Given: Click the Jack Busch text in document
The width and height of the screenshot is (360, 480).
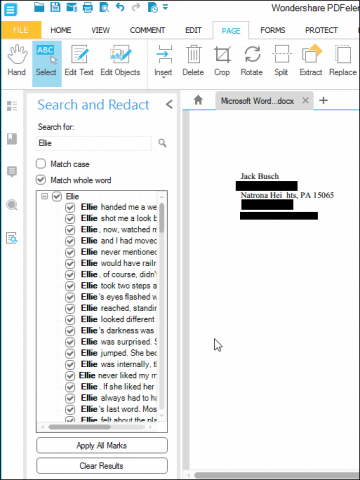Looking at the screenshot, I should tap(260, 176).
